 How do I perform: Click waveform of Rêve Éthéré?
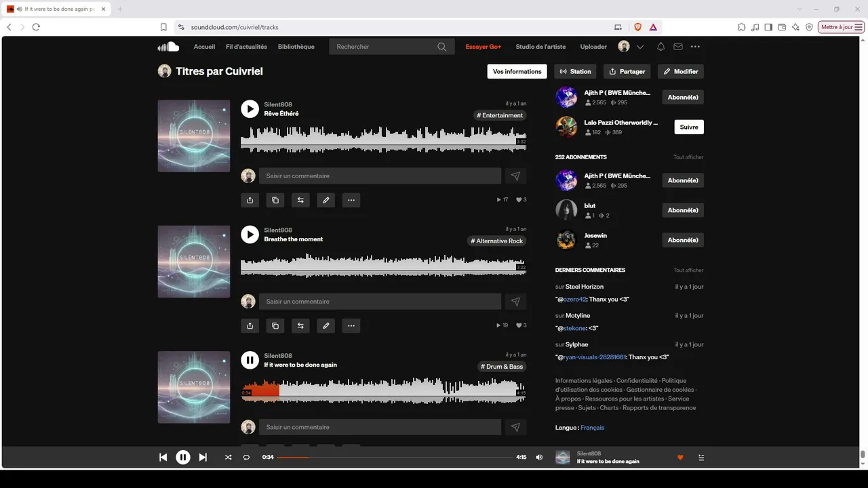pos(384,139)
